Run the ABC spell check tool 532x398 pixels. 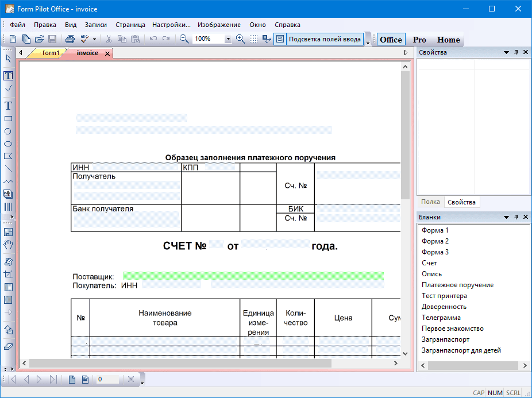(x=84, y=39)
